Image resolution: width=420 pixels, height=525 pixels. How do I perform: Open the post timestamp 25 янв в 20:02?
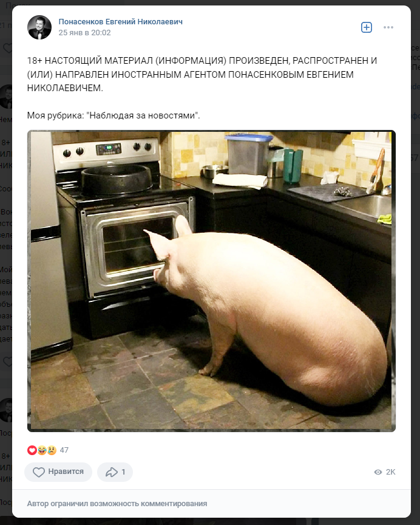(84, 33)
